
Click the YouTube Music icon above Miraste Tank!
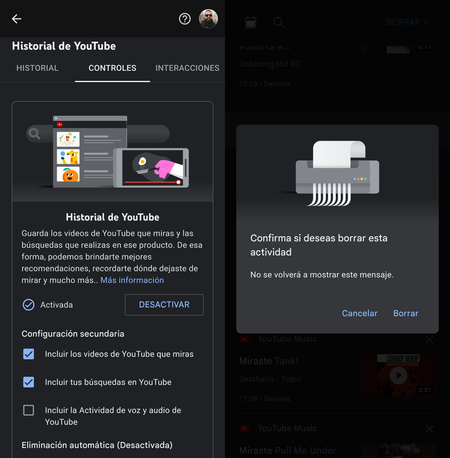pyautogui.click(x=245, y=339)
